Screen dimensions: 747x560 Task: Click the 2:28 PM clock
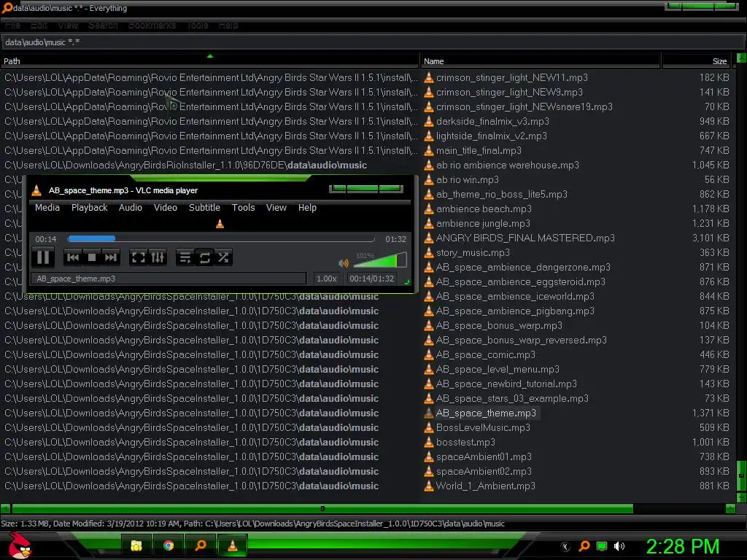[x=683, y=546]
